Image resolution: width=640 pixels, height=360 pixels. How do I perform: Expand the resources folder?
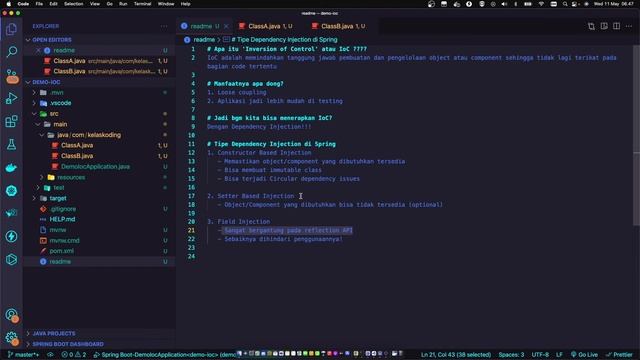coord(71,177)
